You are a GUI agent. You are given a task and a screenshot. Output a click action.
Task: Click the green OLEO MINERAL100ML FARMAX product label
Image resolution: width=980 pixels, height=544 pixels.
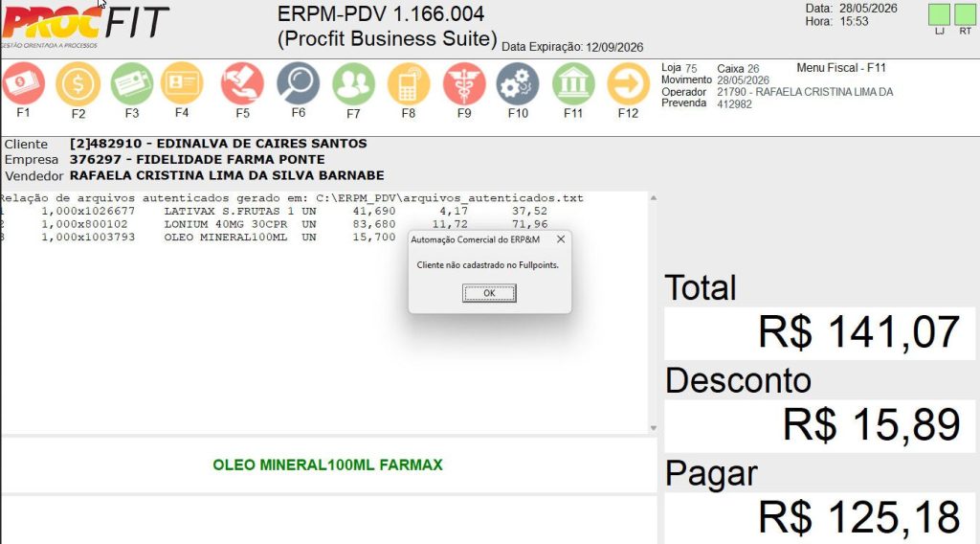[327, 465]
